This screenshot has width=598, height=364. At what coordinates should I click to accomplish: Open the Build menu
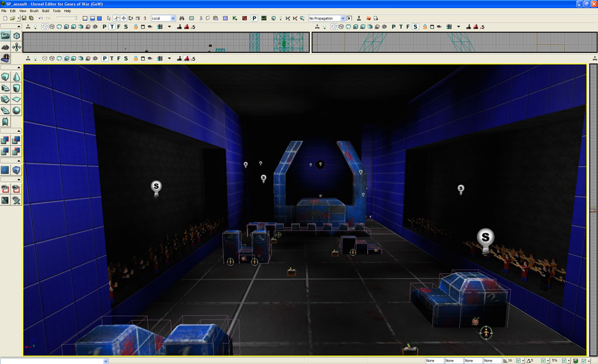[46, 10]
